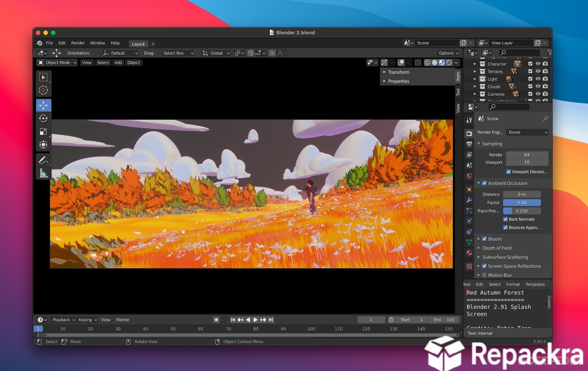Image resolution: width=588 pixels, height=371 pixels.
Task: Disable Screen Space Reflections checkbox
Action: (x=484, y=266)
